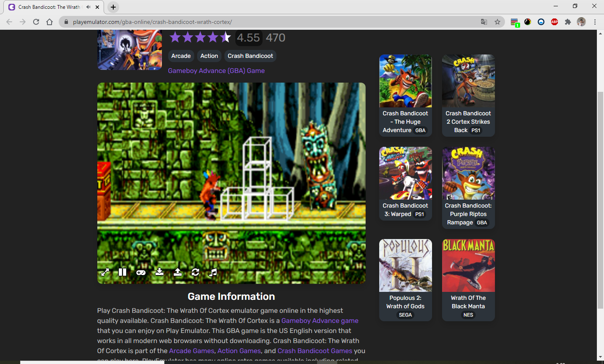Click the Game Information heading
The image size is (604, 364).
pos(232,296)
